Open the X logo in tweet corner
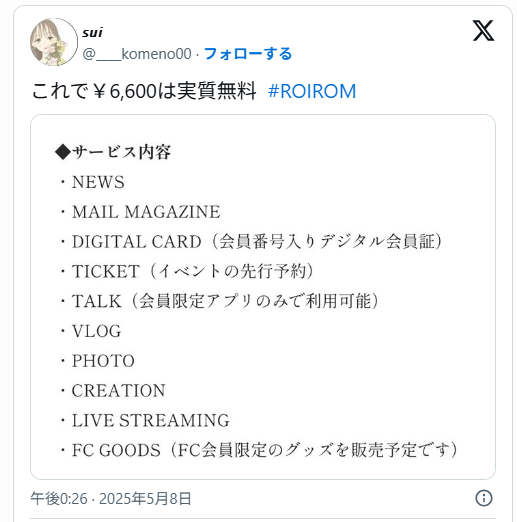 (x=483, y=31)
